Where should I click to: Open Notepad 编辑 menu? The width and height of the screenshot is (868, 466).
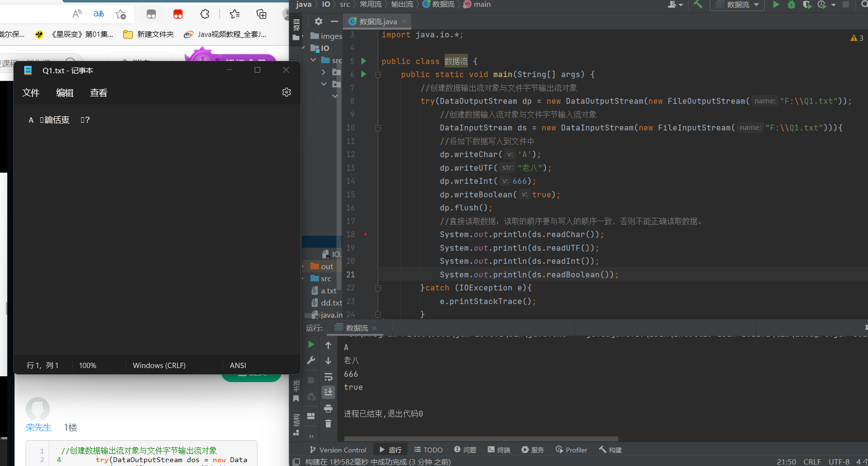tap(64, 93)
